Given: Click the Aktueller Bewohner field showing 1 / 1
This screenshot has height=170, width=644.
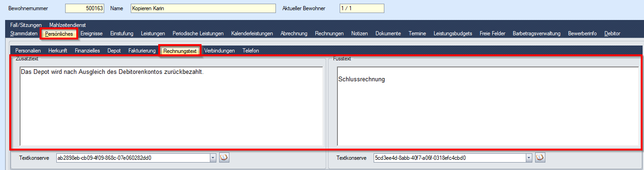Looking at the screenshot, I should (x=362, y=8).
